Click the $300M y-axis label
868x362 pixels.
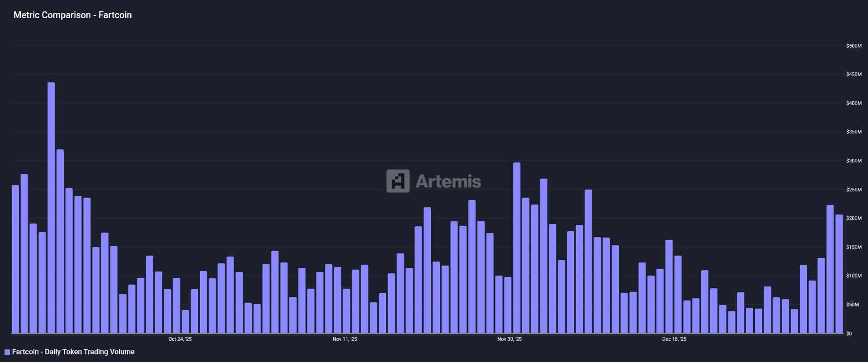pos(854,161)
